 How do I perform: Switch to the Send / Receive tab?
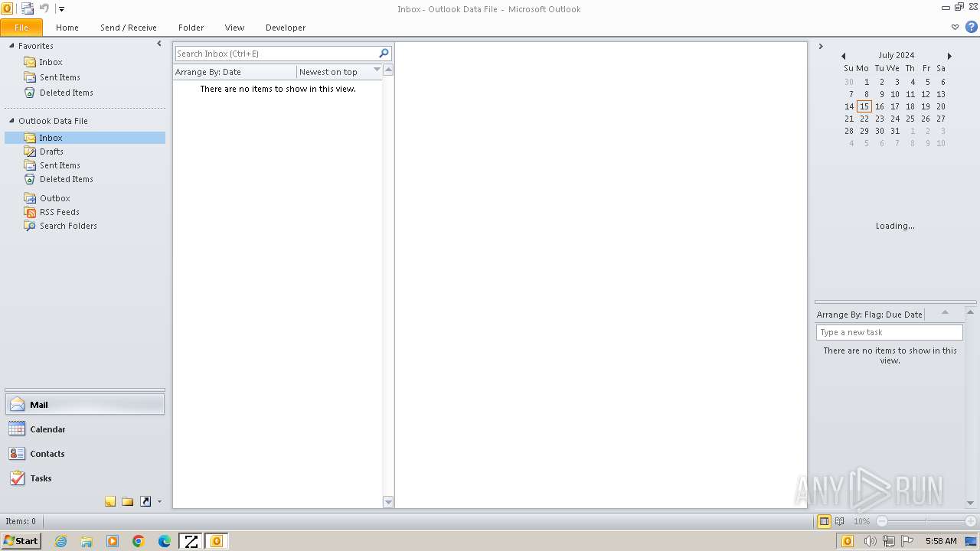(129, 28)
